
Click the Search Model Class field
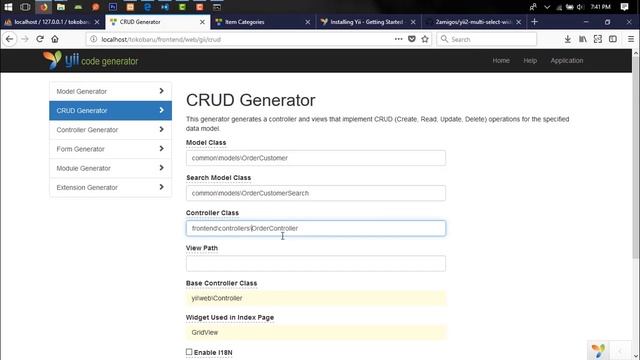tap(316, 193)
